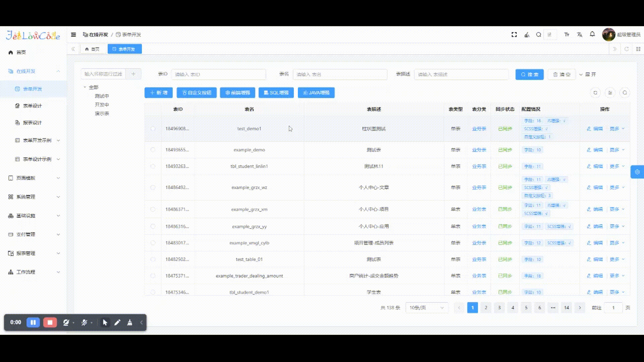Pause recording with blue pause button
Viewport: 644px width, 362px height.
33,322
